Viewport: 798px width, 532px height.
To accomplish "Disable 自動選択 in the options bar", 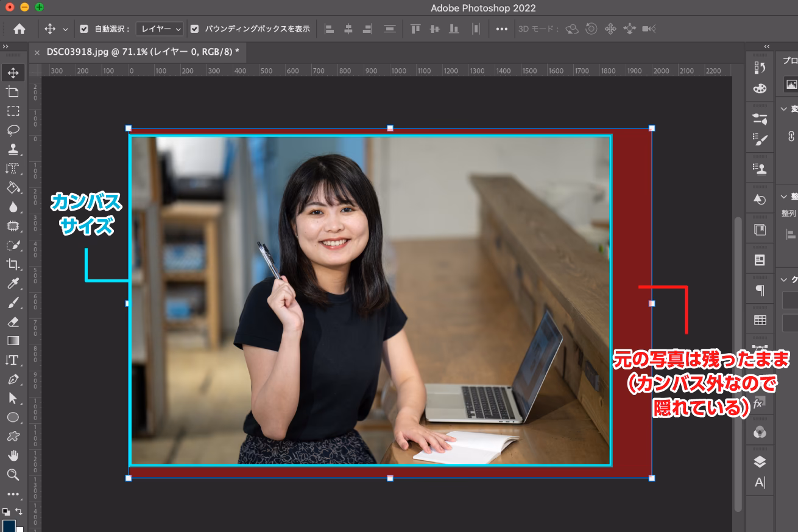I will pyautogui.click(x=83, y=28).
